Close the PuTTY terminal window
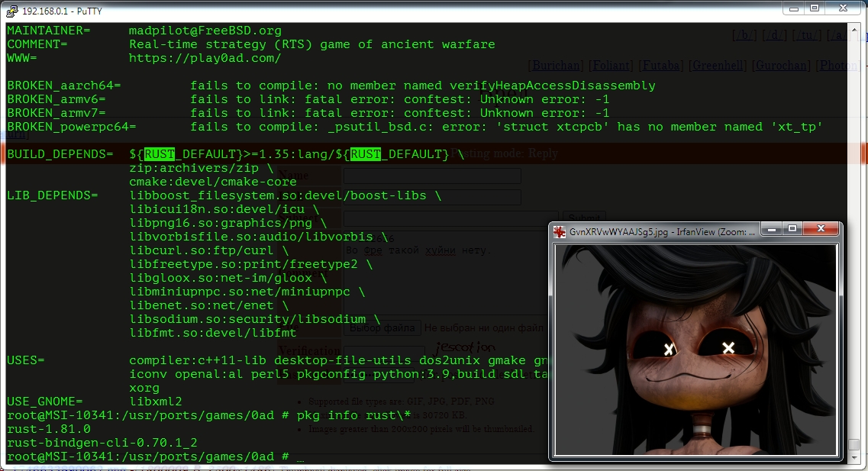 (x=843, y=8)
